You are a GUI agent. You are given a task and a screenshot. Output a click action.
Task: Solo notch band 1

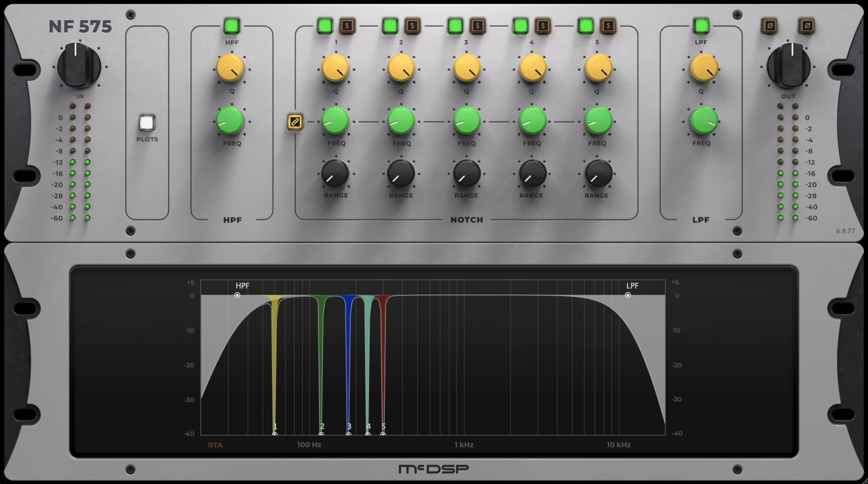(347, 26)
